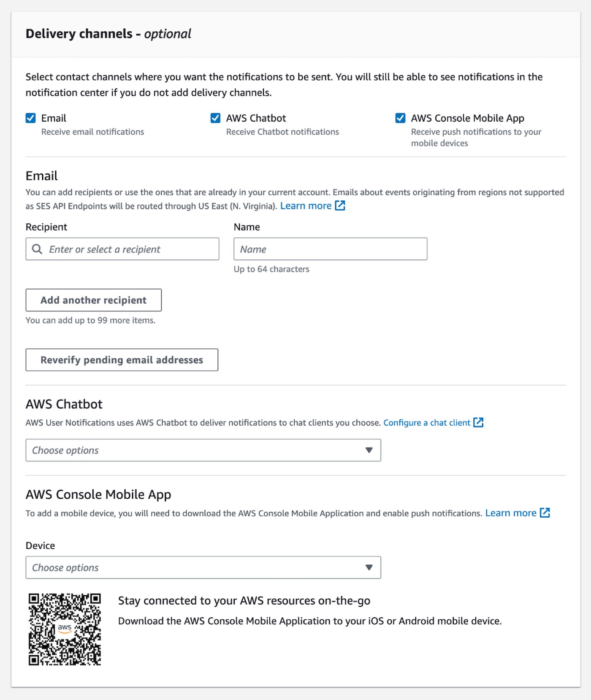Click Add another recipient button
The height and width of the screenshot is (700, 591).
coord(93,300)
